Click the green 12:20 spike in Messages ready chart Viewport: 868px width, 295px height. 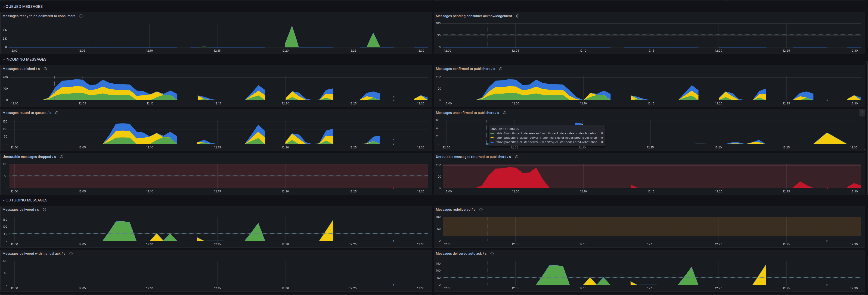(292, 37)
